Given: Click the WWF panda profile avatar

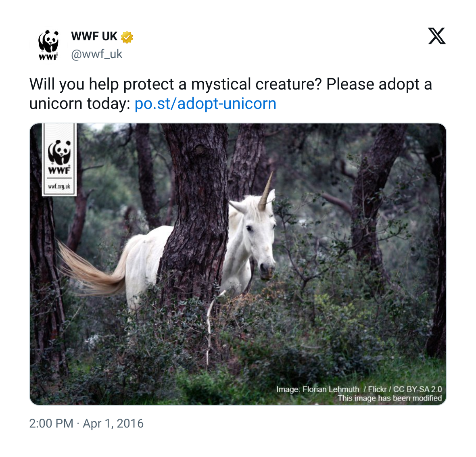Looking at the screenshot, I should pyautogui.click(x=49, y=45).
